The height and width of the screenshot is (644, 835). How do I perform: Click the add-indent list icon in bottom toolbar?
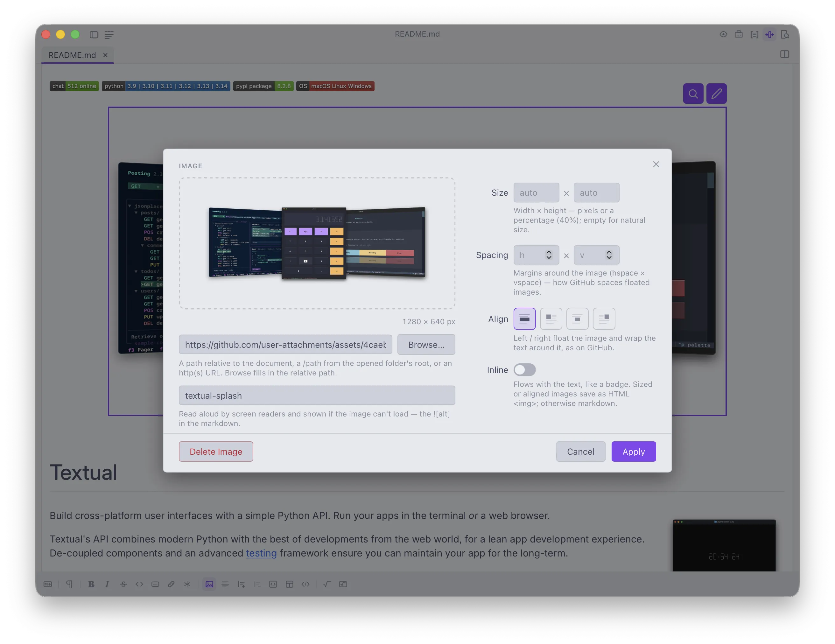click(x=241, y=584)
